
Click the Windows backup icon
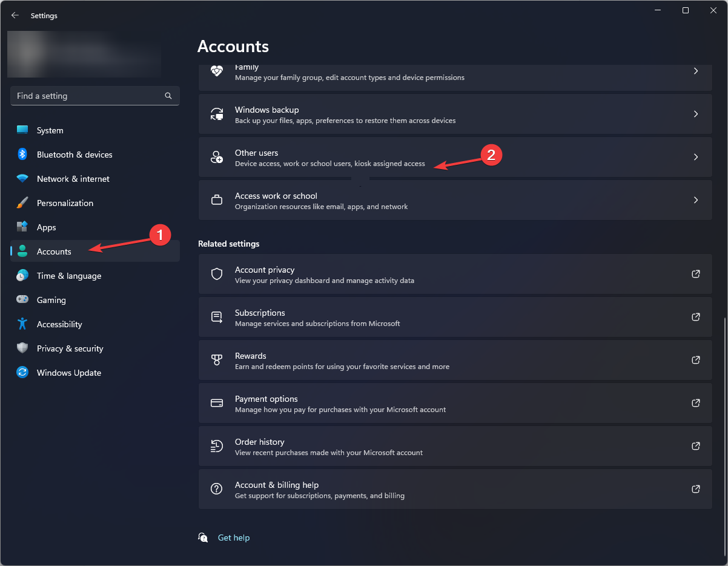[217, 114]
